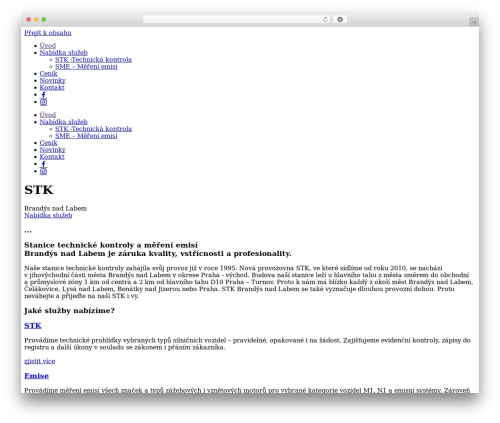Screen dimensions: 500x423
Task: Click the red close window dot
Action: (29, 19)
